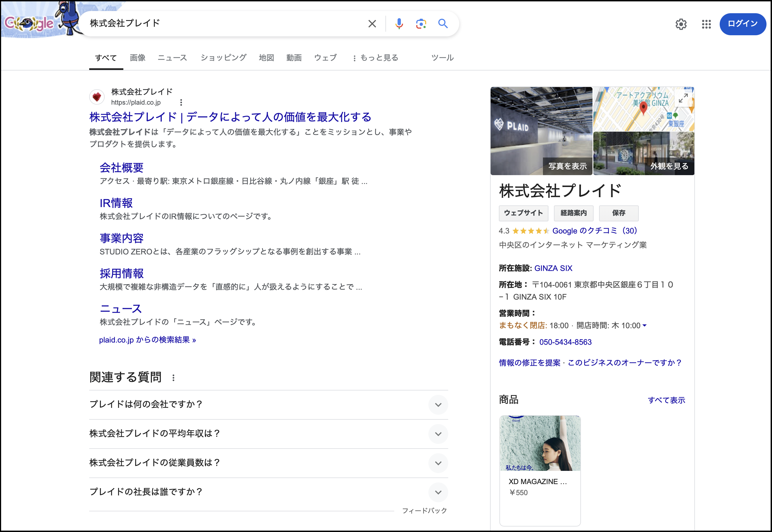This screenshot has width=772, height=532.
Task: Focus the search field containing 株式会社プレイド
Action: tap(223, 24)
